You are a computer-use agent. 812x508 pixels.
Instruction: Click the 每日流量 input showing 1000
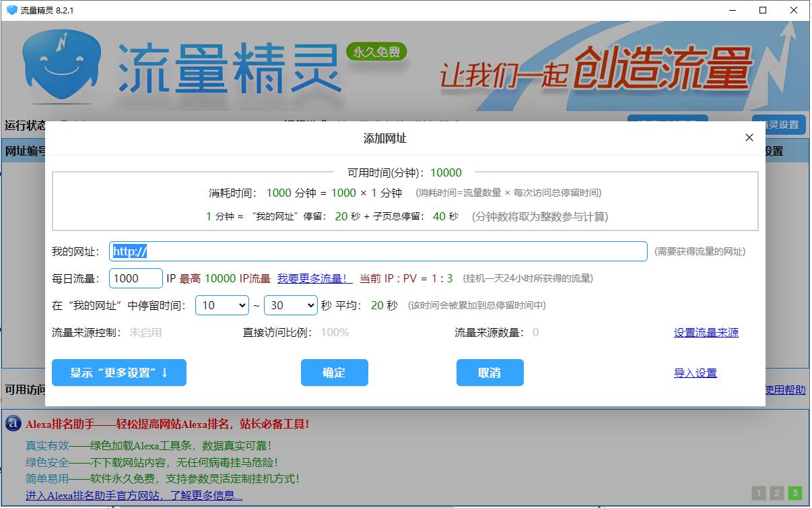click(135, 278)
